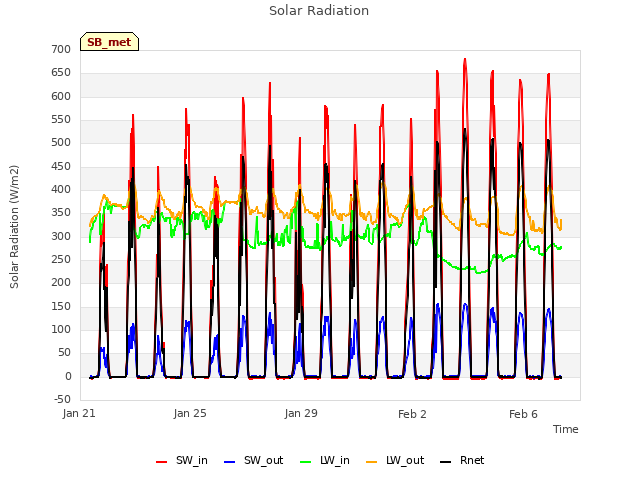Click the green LW_in legend color marker
The width and height of the screenshot is (640, 480).
[x=306, y=462]
